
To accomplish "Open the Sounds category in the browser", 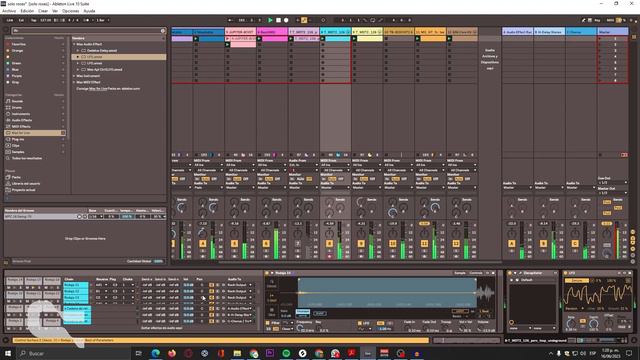I will click(17, 101).
